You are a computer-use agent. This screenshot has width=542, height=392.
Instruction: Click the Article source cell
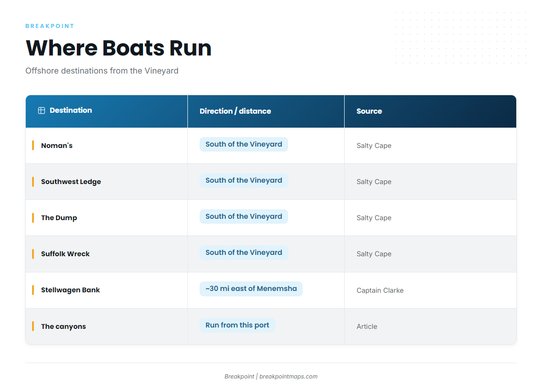coord(430,327)
